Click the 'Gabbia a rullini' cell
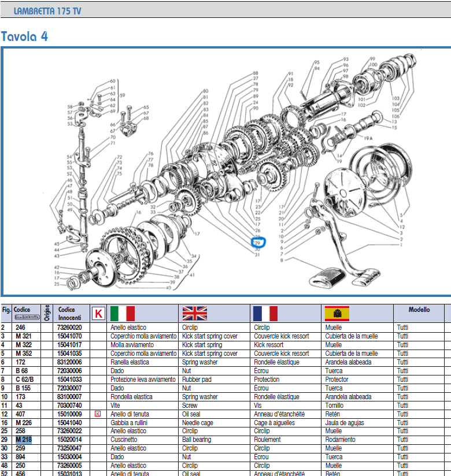Image resolution: width=451 pixels, height=476 pixels. click(129, 423)
